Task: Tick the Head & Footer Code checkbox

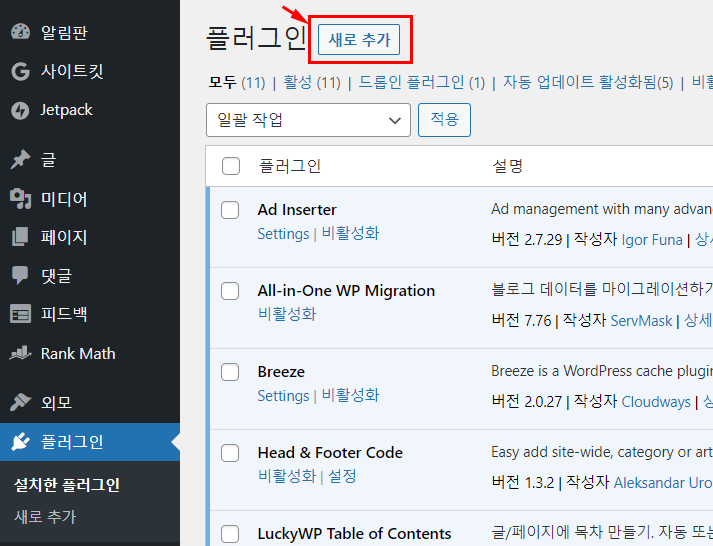Action: (230, 453)
